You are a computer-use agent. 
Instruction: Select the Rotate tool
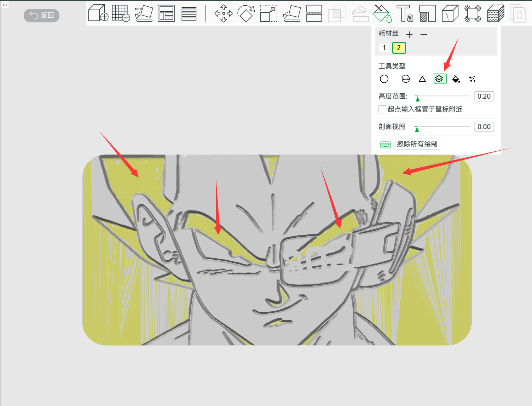point(246,13)
